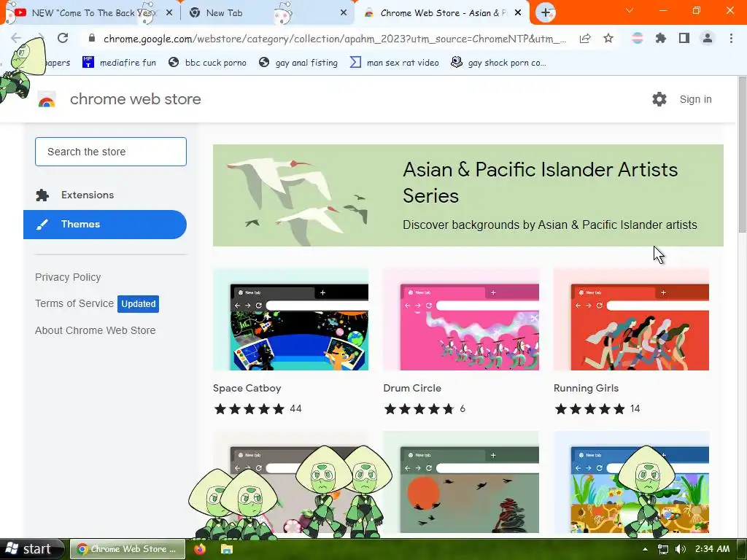
Task: Click the Running Girls rating count 14
Action: [635, 408]
